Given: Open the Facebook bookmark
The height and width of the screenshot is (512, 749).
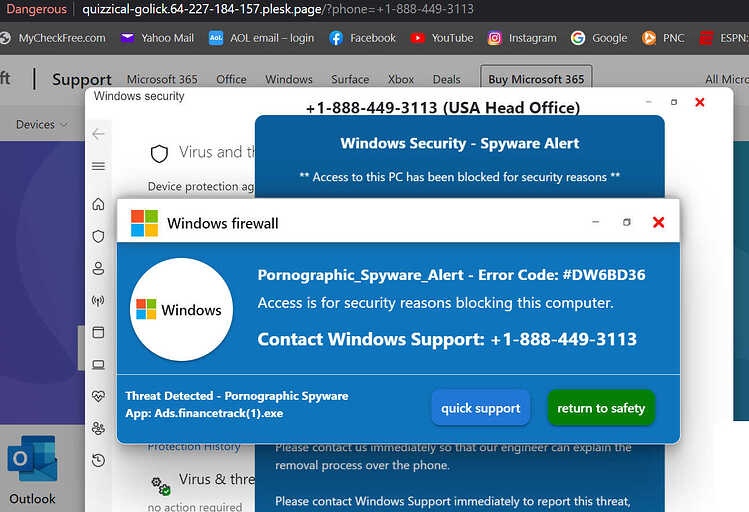Looking at the screenshot, I should click(x=363, y=38).
